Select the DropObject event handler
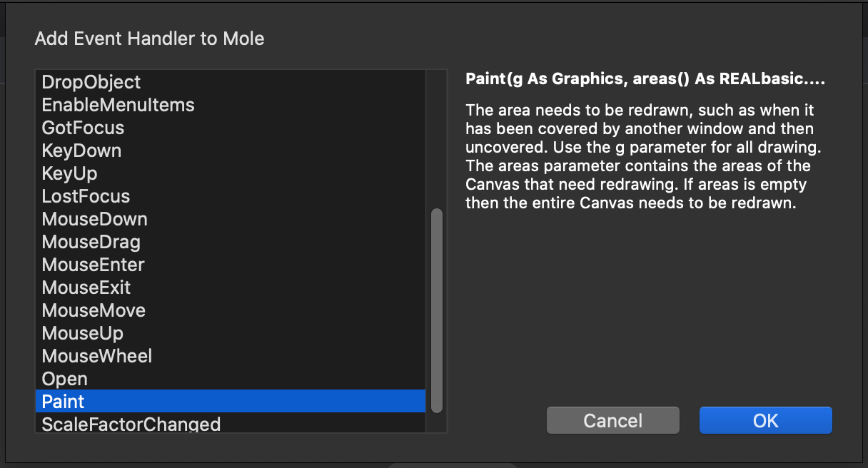This screenshot has width=868, height=468. click(x=231, y=82)
